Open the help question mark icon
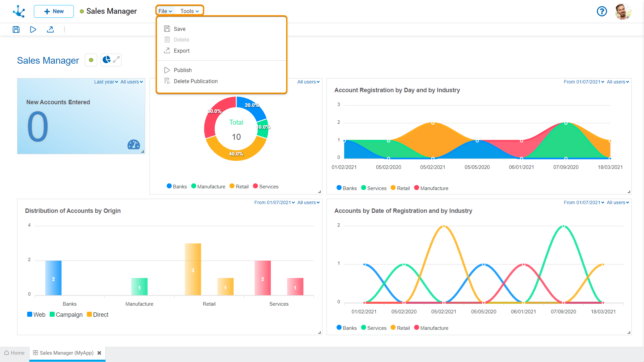 point(602,11)
